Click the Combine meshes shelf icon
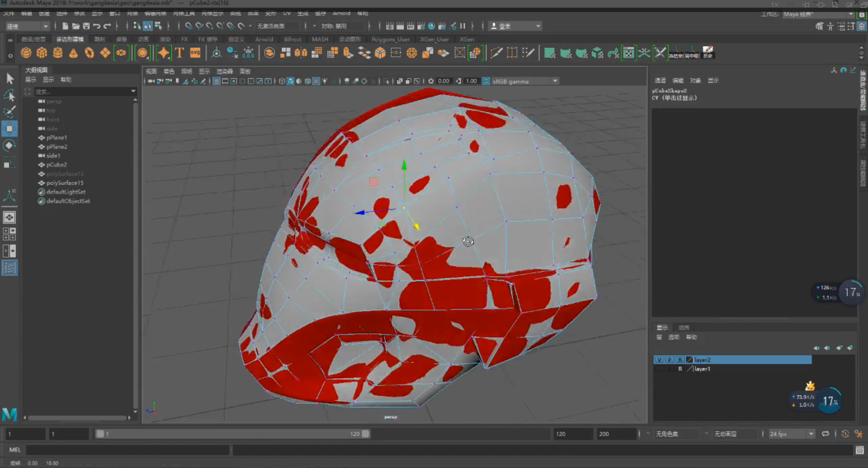The height and width of the screenshot is (468, 868). click(x=269, y=53)
